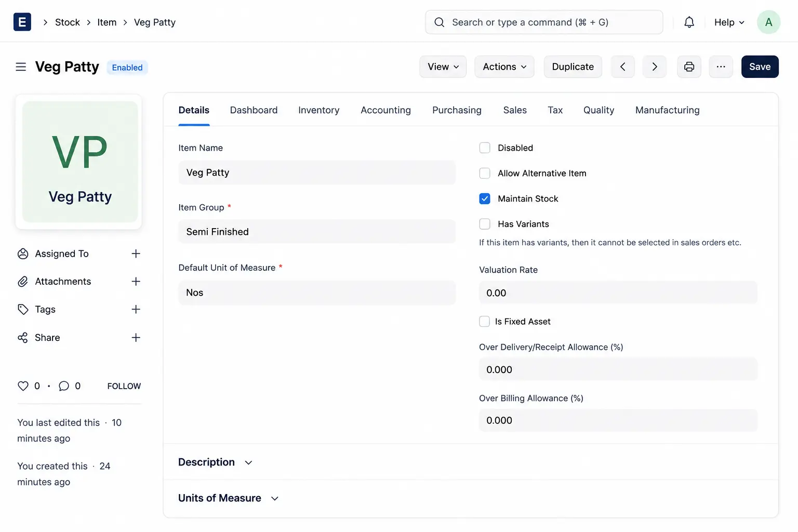Click the Assigned To person icon
Image resolution: width=798 pixels, height=532 pixels.
tap(23, 254)
